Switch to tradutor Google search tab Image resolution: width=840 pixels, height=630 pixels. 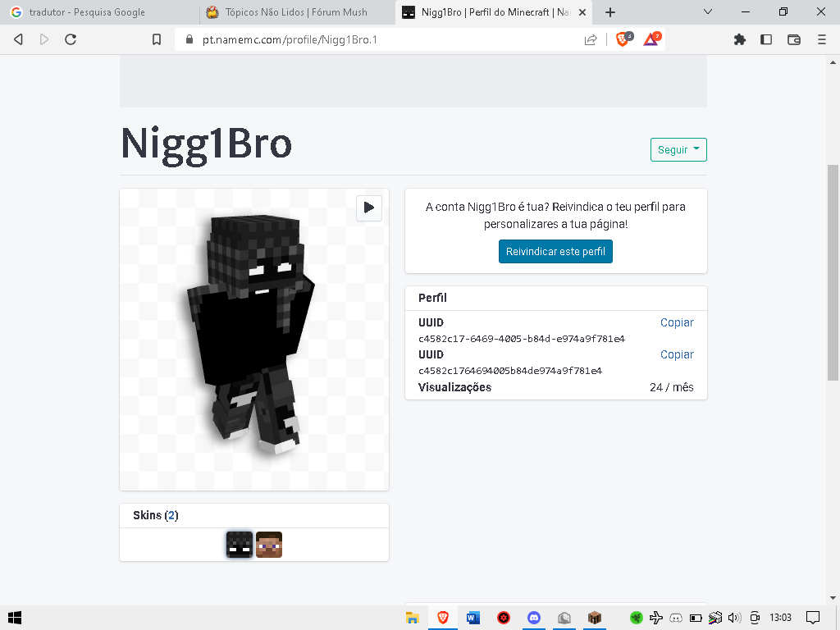tap(99, 11)
